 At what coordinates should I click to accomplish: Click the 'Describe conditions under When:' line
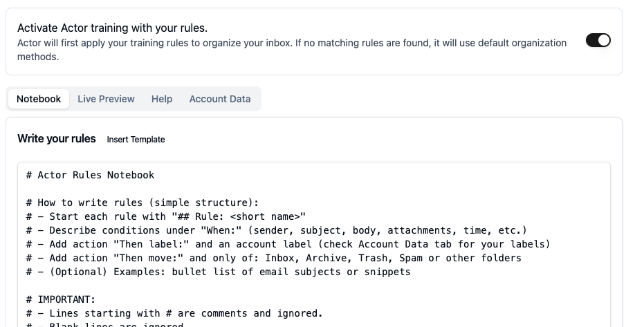277,230
